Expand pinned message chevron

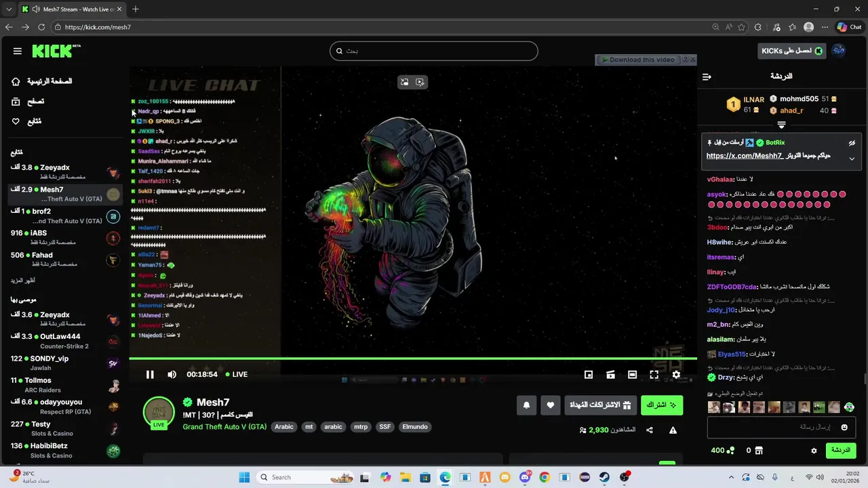pyautogui.click(x=852, y=159)
